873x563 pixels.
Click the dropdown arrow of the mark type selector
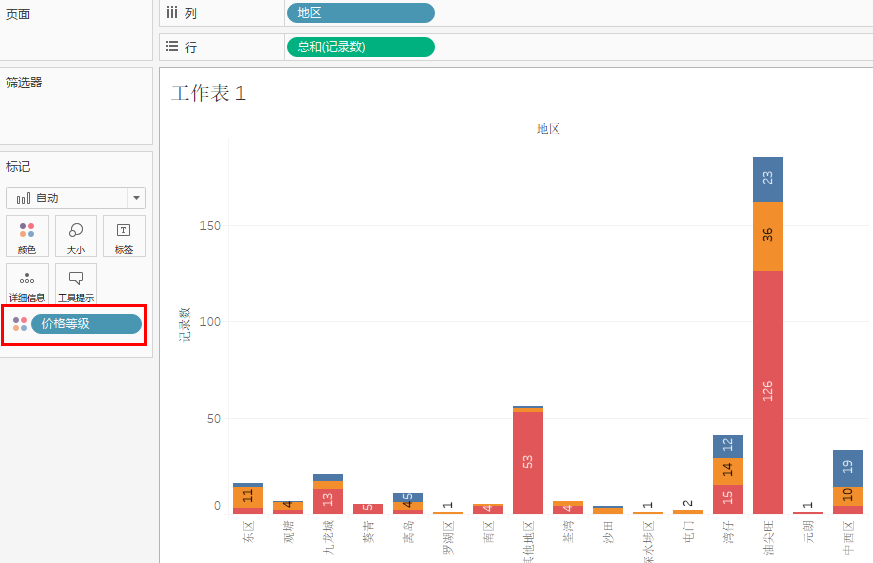[x=136, y=198]
